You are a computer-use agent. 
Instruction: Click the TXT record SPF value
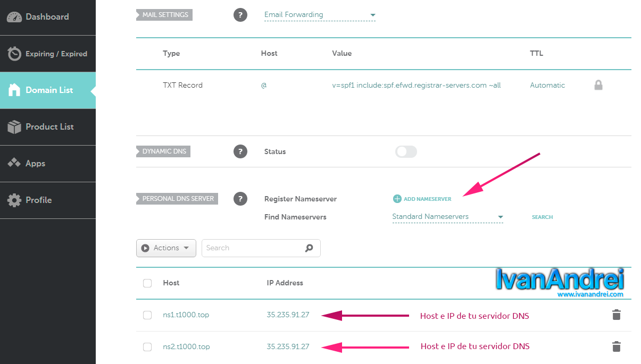click(x=416, y=85)
